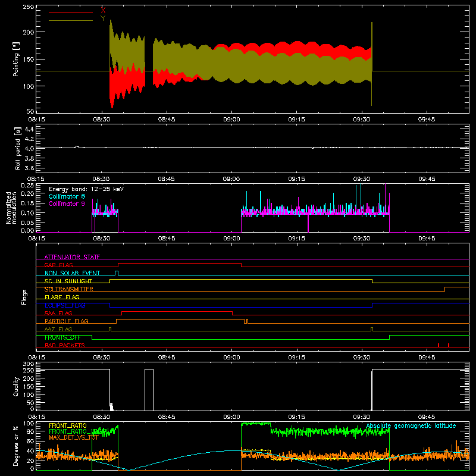This screenshot has width=476, height=476.
Task: Select the olive flag label above FRONTS_OFF
Action: 58,329
